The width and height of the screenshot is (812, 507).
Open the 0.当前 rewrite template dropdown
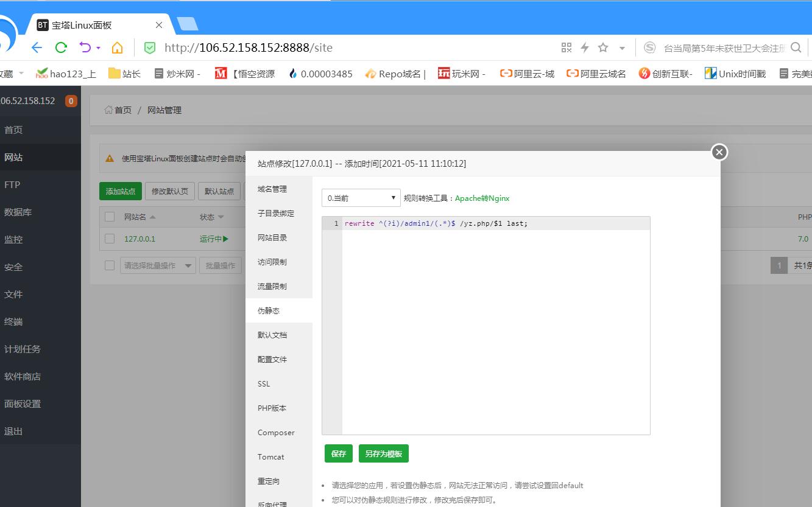point(361,198)
